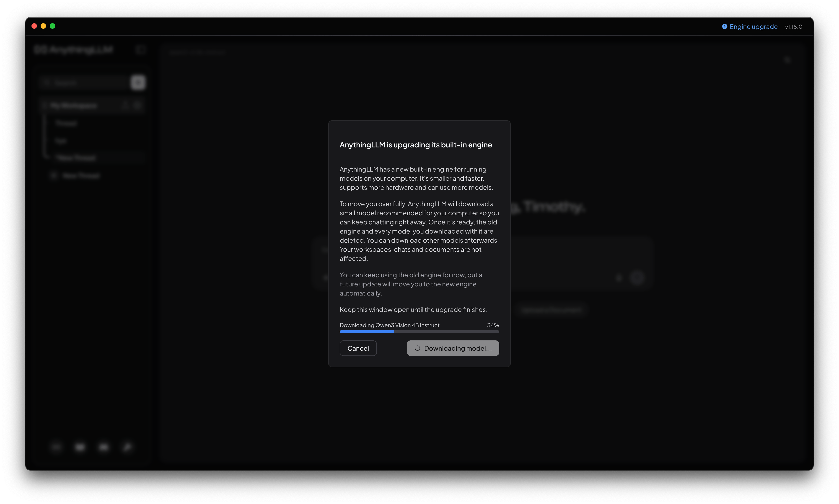Click the model download progress bar

coord(419,332)
